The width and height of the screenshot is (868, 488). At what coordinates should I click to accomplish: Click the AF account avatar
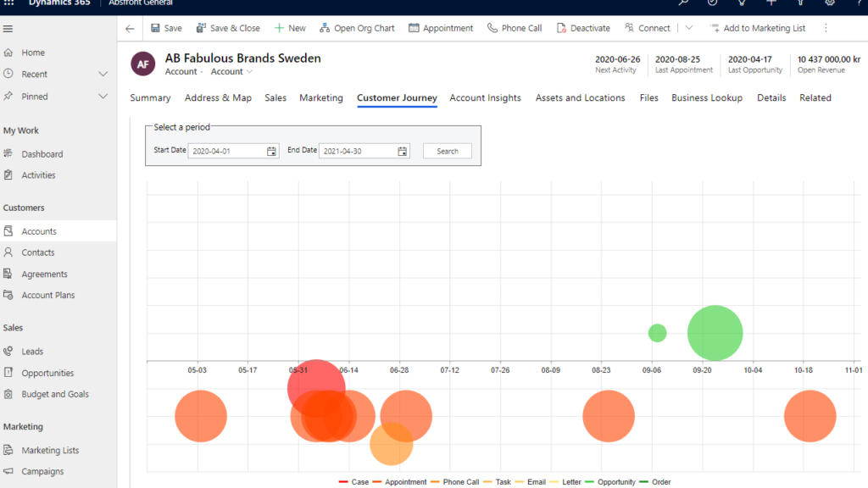click(x=142, y=64)
